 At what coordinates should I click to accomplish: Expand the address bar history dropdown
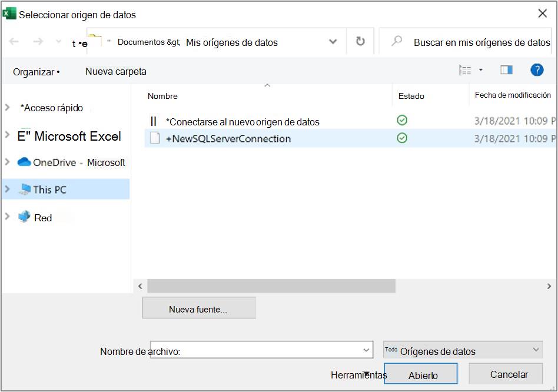(x=333, y=42)
